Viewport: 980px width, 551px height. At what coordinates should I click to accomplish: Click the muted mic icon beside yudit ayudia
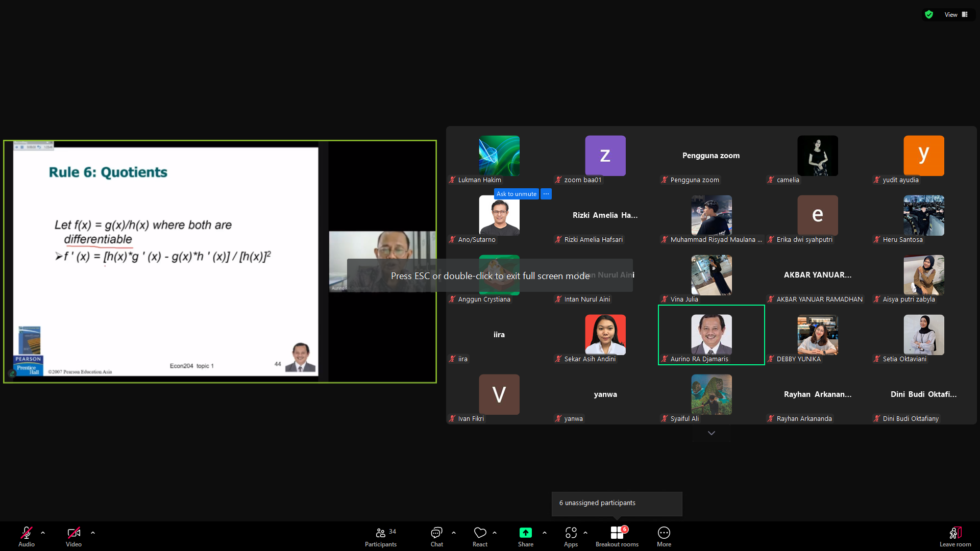coord(877,180)
